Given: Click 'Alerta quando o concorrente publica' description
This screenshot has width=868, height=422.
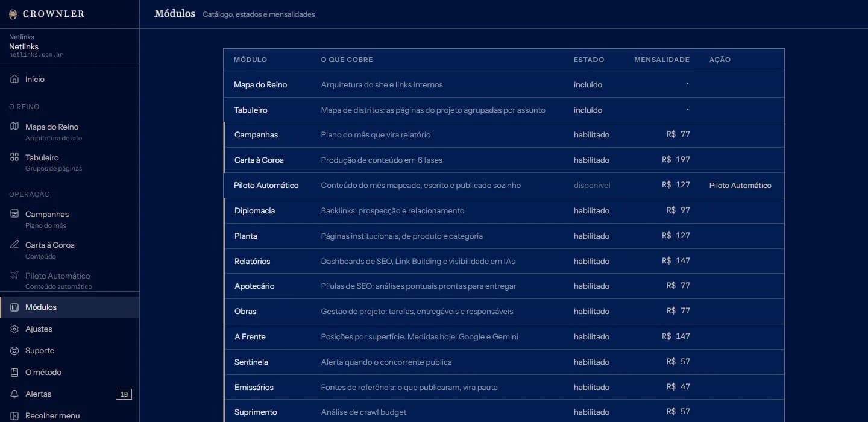Looking at the screenshot, I should tap(386, 362).
